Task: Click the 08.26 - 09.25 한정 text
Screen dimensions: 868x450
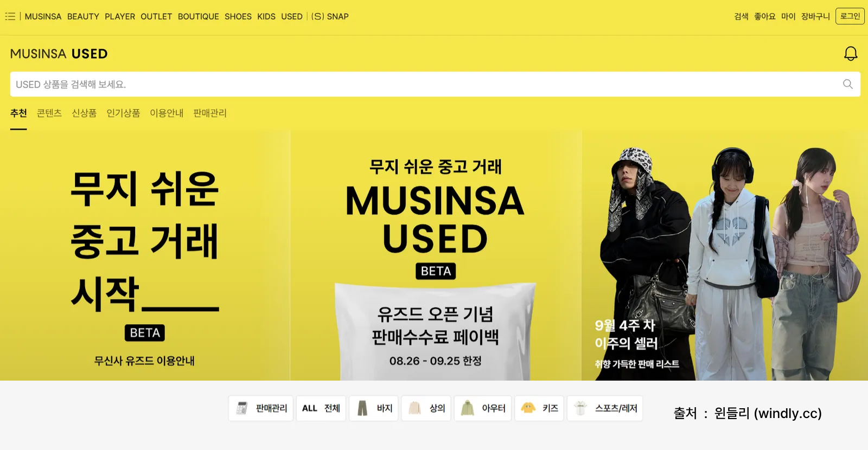Action: pos(435,361)
